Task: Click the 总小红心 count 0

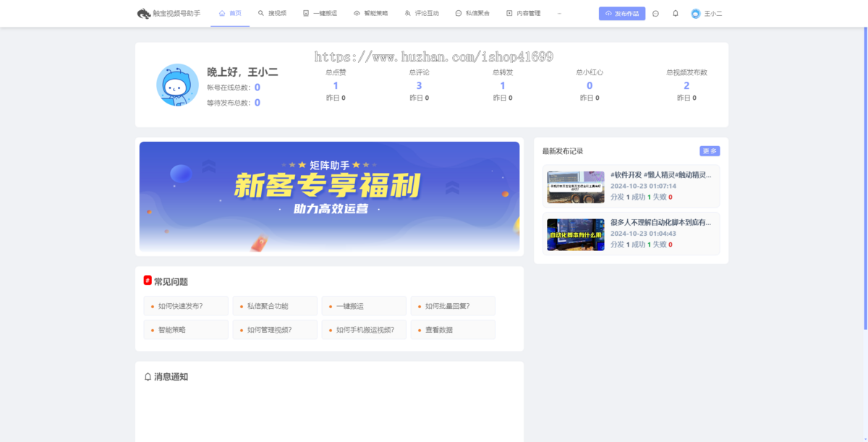Action: point(590,85)
